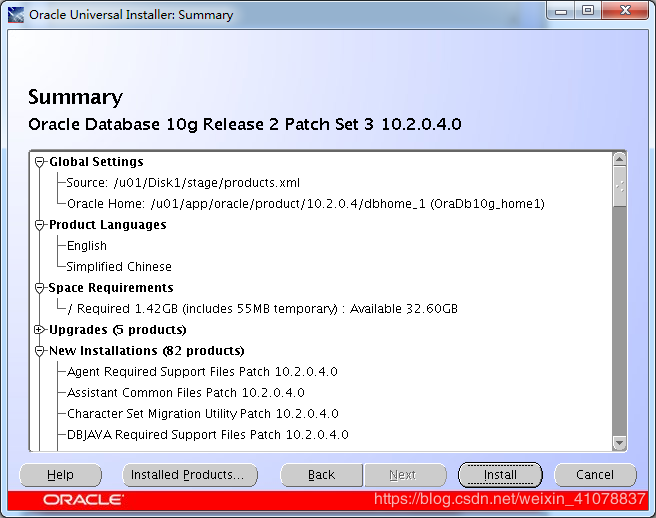Collapse the Space Requirements node
Image resolution: width=656 pixels, height=518 pixels.
pyautogui.click(x=40, y=288)
